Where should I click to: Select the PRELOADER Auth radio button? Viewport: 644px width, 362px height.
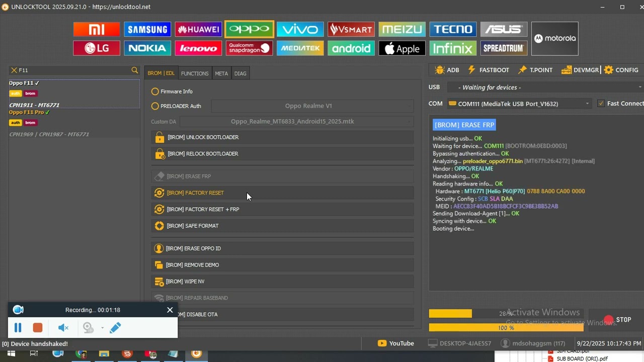tap(155, 106)
